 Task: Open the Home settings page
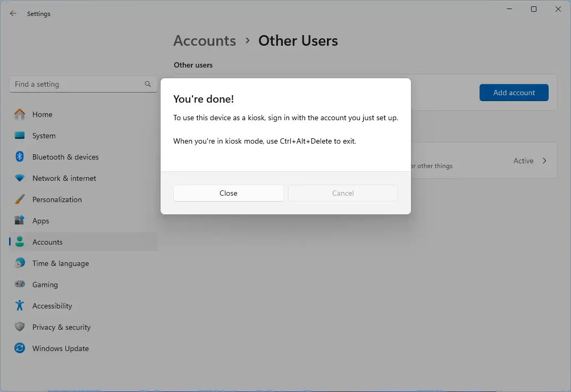[83, 114]
